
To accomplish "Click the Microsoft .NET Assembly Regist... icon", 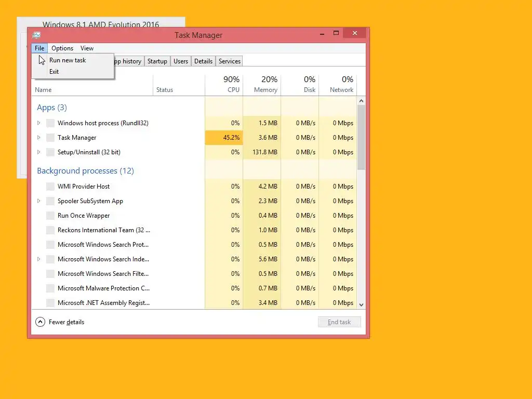I will pyautogui.click(x=50, y=303).
